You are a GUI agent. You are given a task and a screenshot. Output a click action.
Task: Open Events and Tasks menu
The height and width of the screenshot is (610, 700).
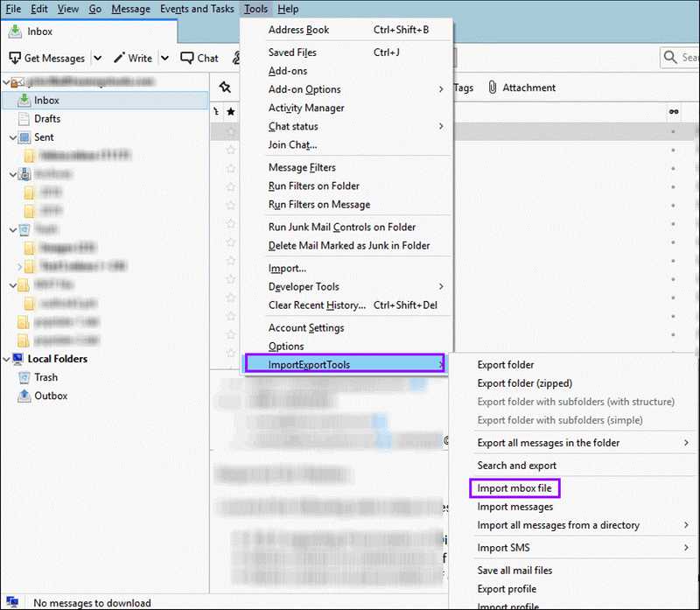(x=197, y=9)
